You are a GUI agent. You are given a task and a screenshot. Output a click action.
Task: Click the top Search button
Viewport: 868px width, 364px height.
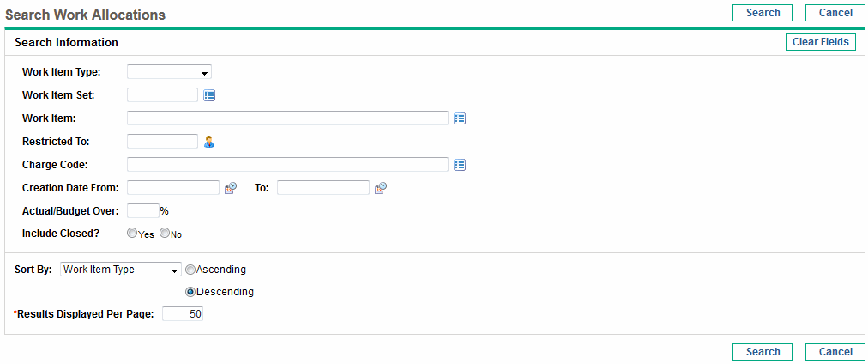[763, 13]
